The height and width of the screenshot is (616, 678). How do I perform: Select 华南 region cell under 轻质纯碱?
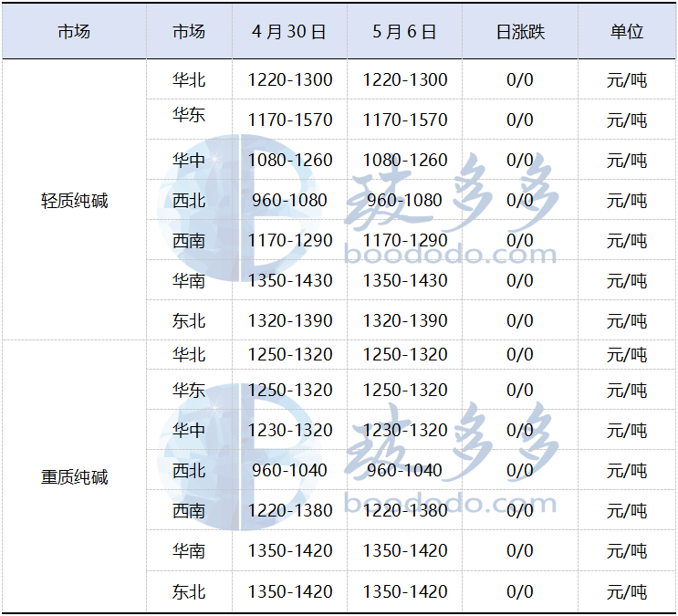pyautogui.click(x=189, y=281)
